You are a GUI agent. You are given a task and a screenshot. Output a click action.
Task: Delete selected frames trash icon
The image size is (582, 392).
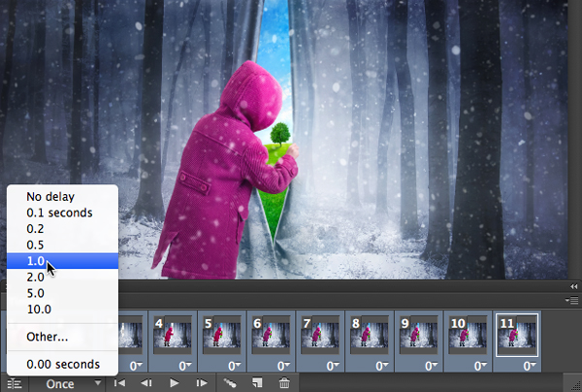284,382
